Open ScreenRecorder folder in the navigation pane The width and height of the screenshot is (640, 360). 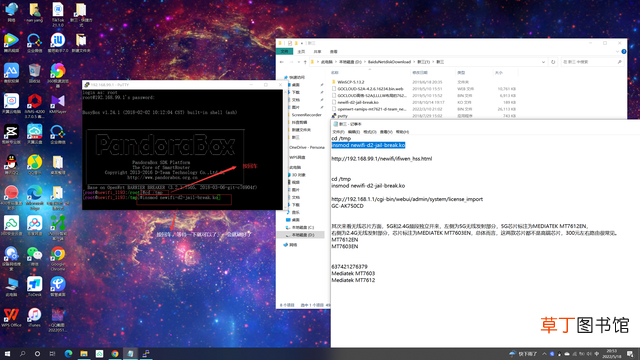coord(306,115)
